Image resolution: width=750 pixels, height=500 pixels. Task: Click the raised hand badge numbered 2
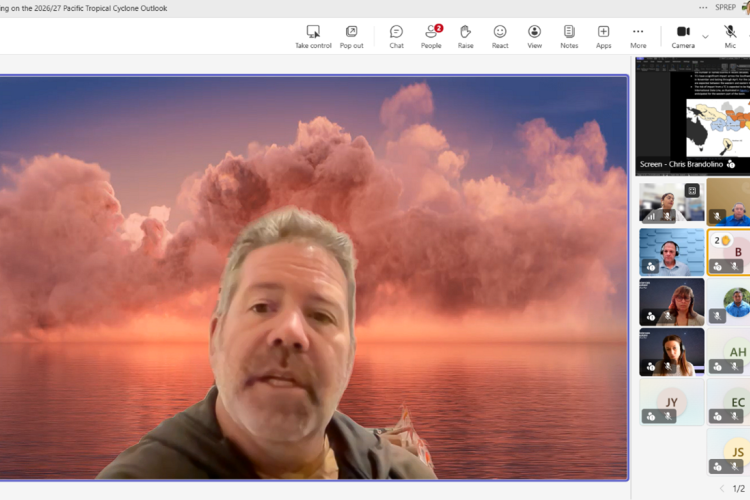[x=721, y=241]
